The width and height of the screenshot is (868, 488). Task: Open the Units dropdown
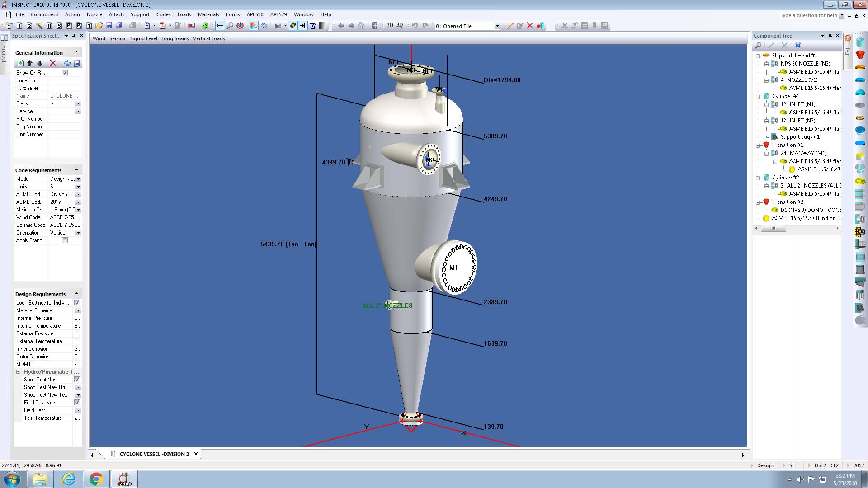(x=78, y=187)
